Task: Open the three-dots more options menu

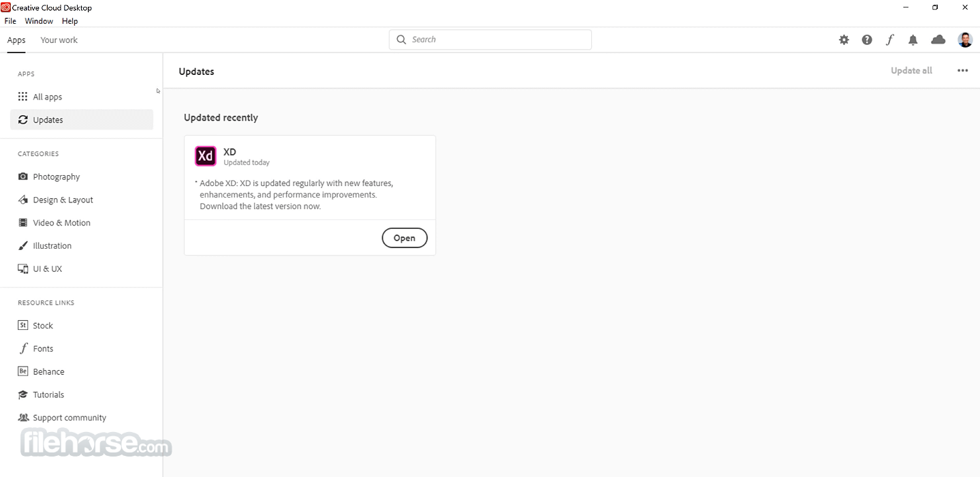Action: tap(962, 71)
